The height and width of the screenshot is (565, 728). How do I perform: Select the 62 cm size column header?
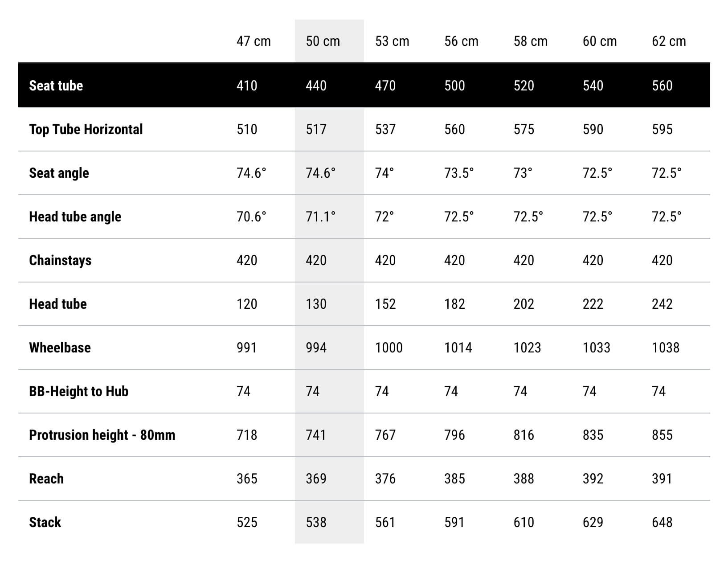point(669,41)
